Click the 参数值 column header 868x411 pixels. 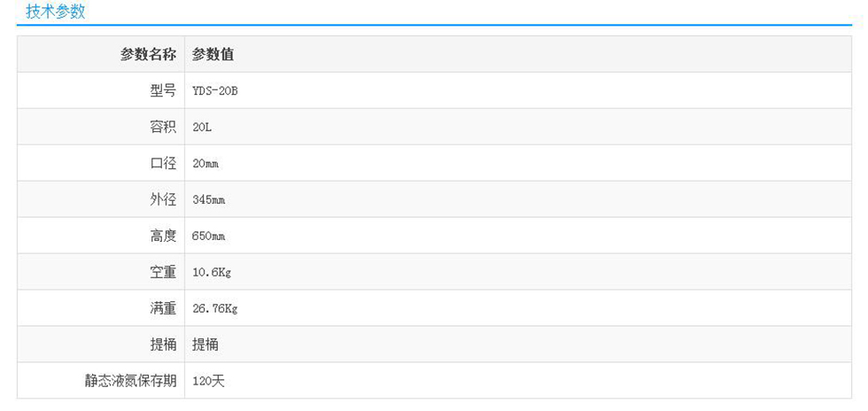[x=213, y=54]
